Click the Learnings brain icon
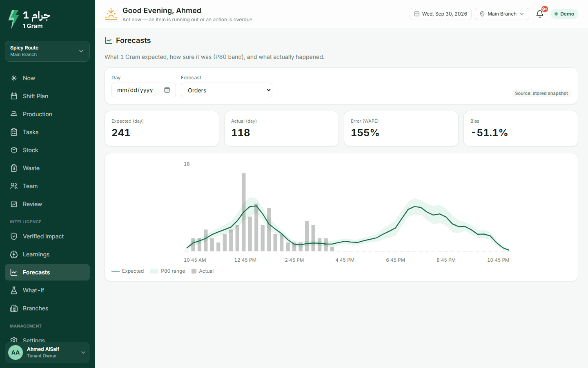This screenshot has width=588, height=368. 14,254
